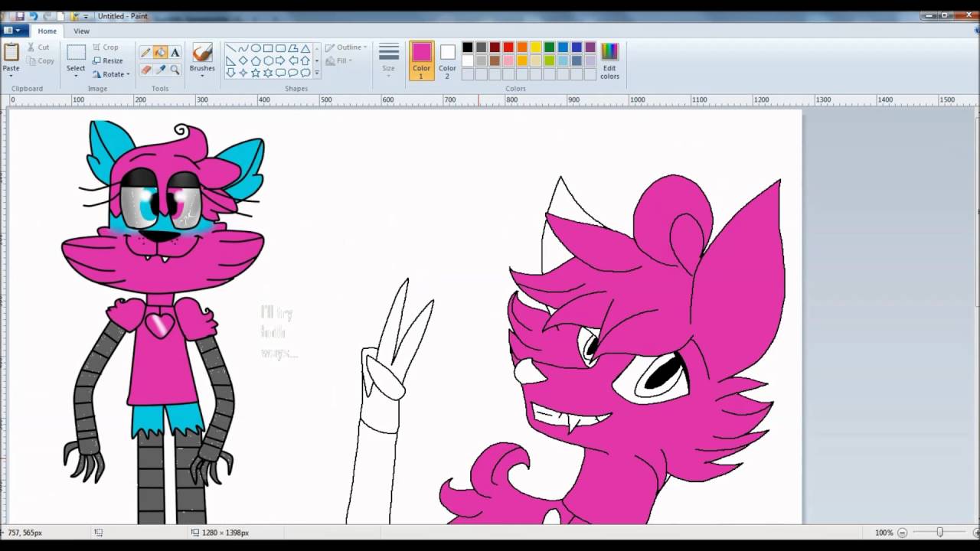This screenshot has width=980, height=551.
Task: Expand the Shapes gallery
Action: pyautogui.click(x=316, y=73)
